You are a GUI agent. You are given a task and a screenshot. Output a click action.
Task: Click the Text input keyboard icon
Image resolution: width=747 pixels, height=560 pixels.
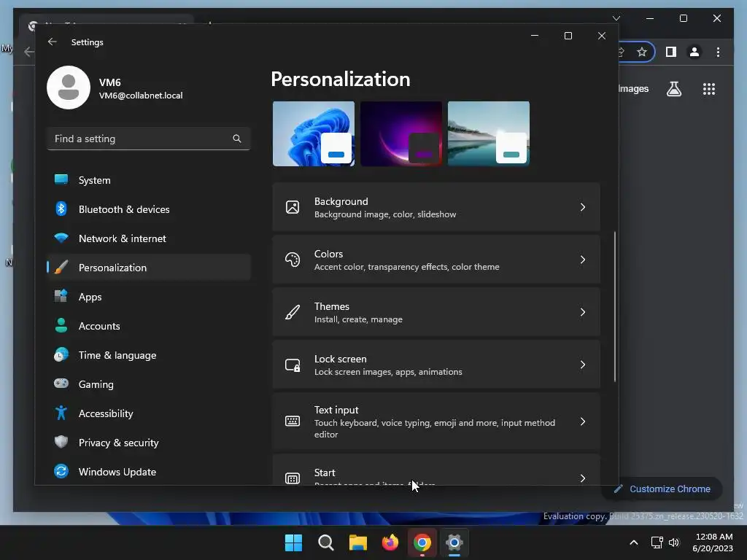(x=293, y=421)
